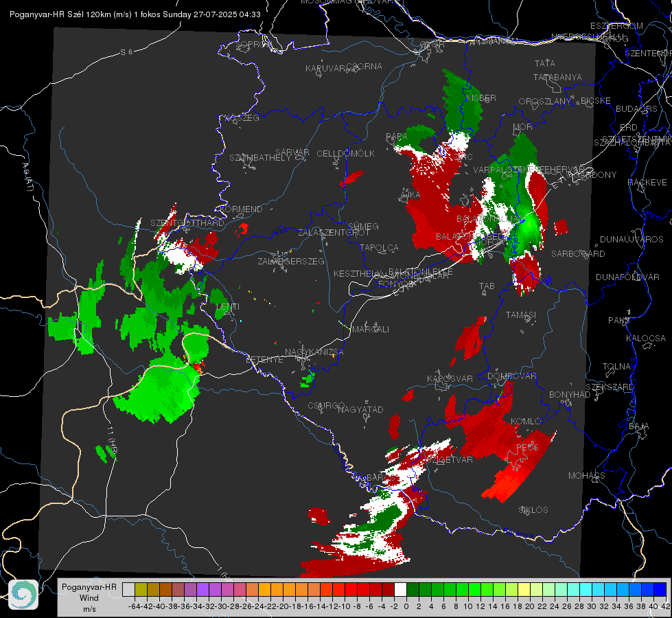Click the swirl logo icon in the legend corner
The width and height of the screenshot is (672, 618).
[23, 595]
